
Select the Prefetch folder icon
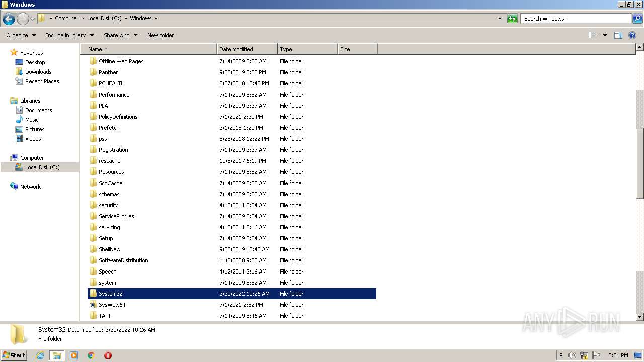pos(93,128)
